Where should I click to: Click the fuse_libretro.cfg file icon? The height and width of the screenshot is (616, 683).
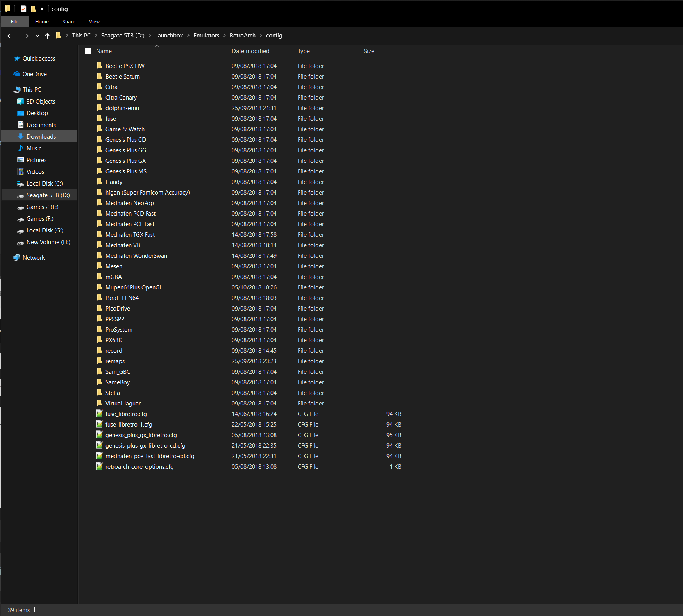coord(99,414)
